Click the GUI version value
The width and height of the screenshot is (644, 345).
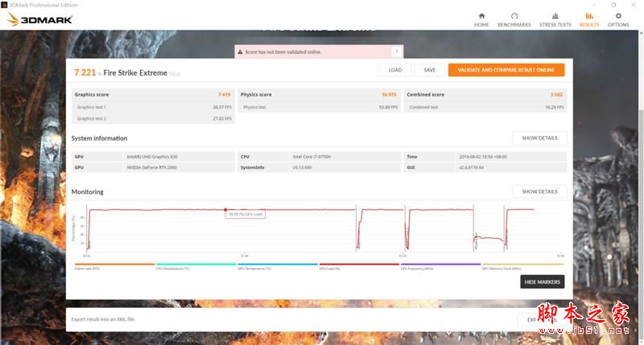click(x=471, y=167)
